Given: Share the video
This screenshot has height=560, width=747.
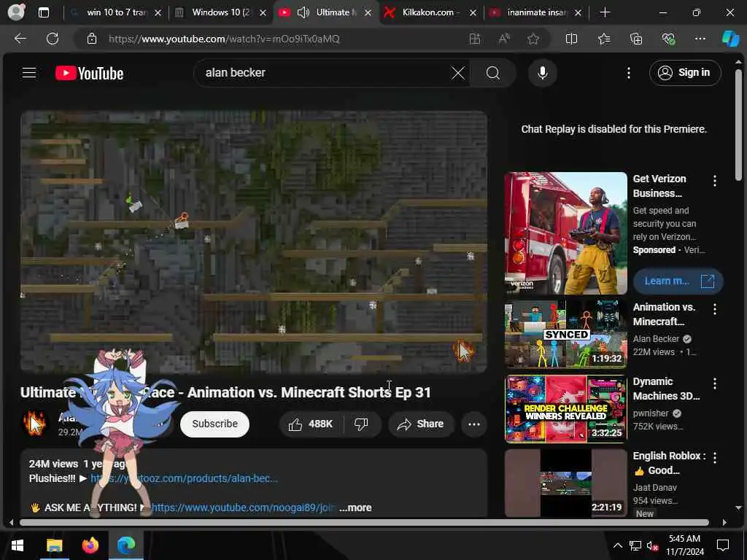Looking at the screenshot, I should (x=421, y=424).
